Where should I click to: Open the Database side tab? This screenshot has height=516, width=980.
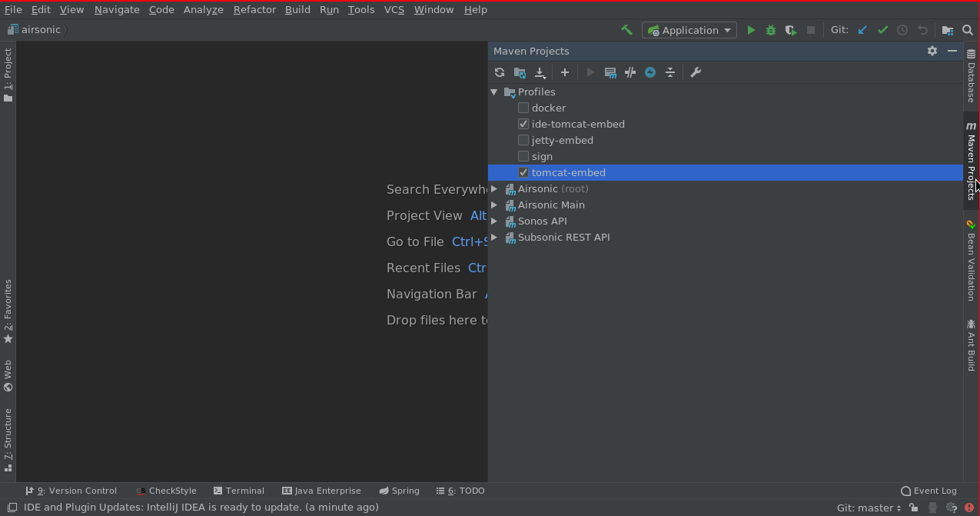972,76
